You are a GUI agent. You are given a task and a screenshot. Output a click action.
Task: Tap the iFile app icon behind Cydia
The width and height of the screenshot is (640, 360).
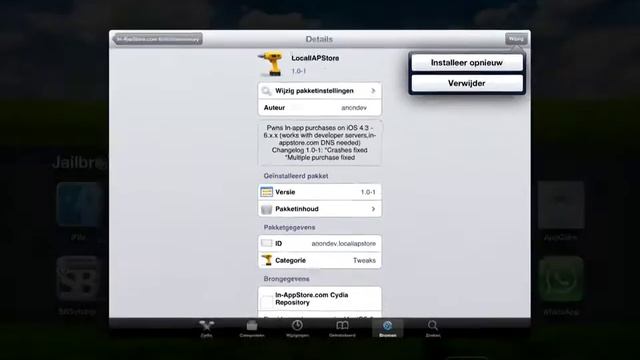click(x=78, y=204)
